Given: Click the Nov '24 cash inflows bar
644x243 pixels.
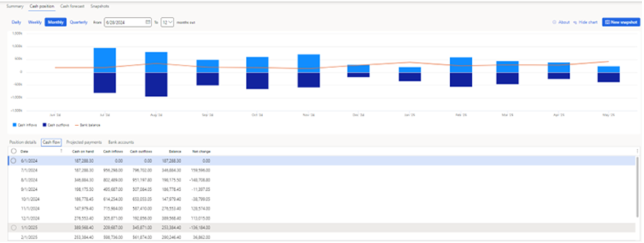Looking at the screenshot, I should point(309,63).
